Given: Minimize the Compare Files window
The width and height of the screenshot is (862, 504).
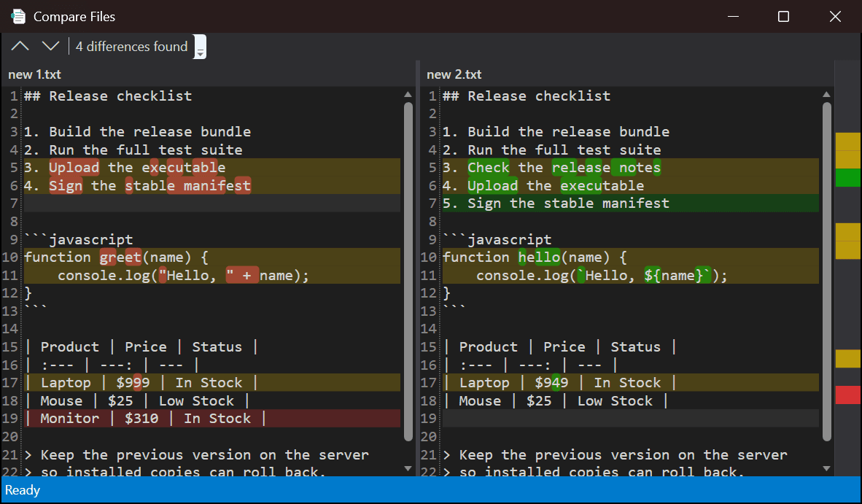Looking at the screenshot, I should click(x=733, y=17).
